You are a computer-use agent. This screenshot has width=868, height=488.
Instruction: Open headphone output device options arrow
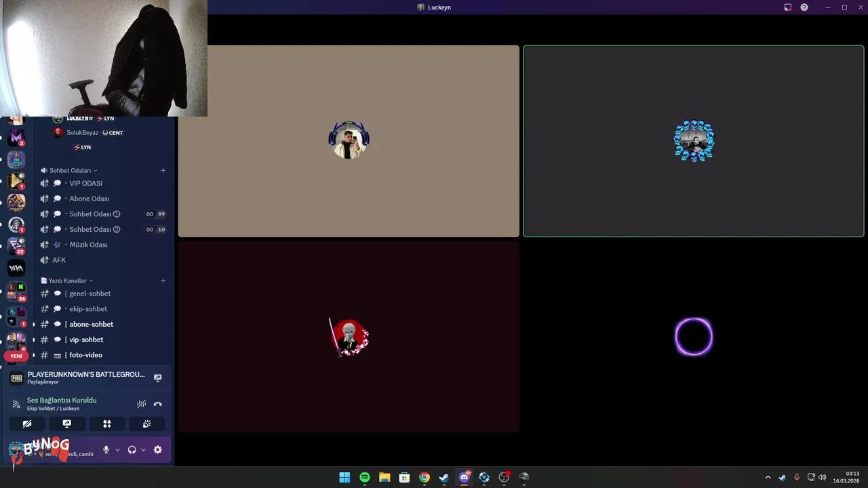click(x=143, y=449)
